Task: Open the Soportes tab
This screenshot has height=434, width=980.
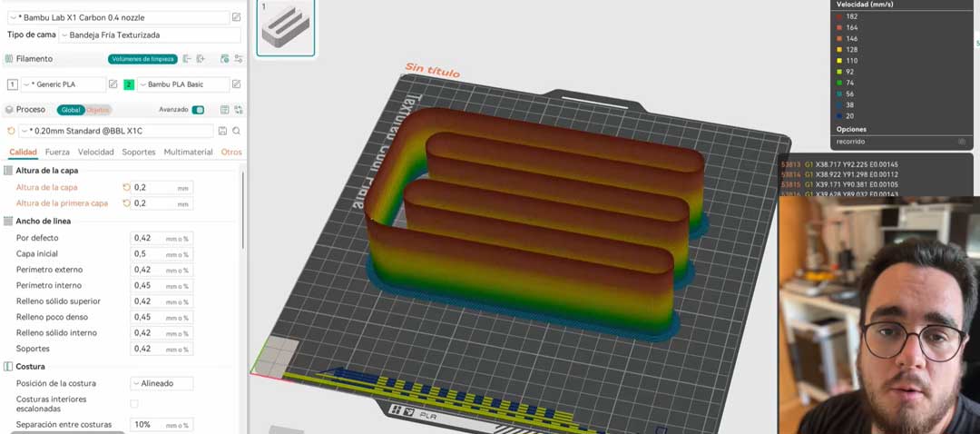Action: coord(138,153)
